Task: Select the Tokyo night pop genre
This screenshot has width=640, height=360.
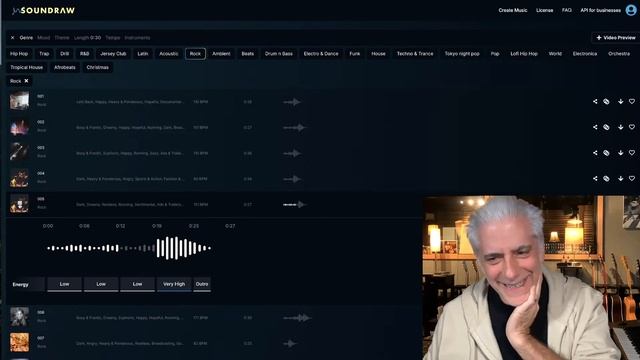Action: tap(462, 53)
